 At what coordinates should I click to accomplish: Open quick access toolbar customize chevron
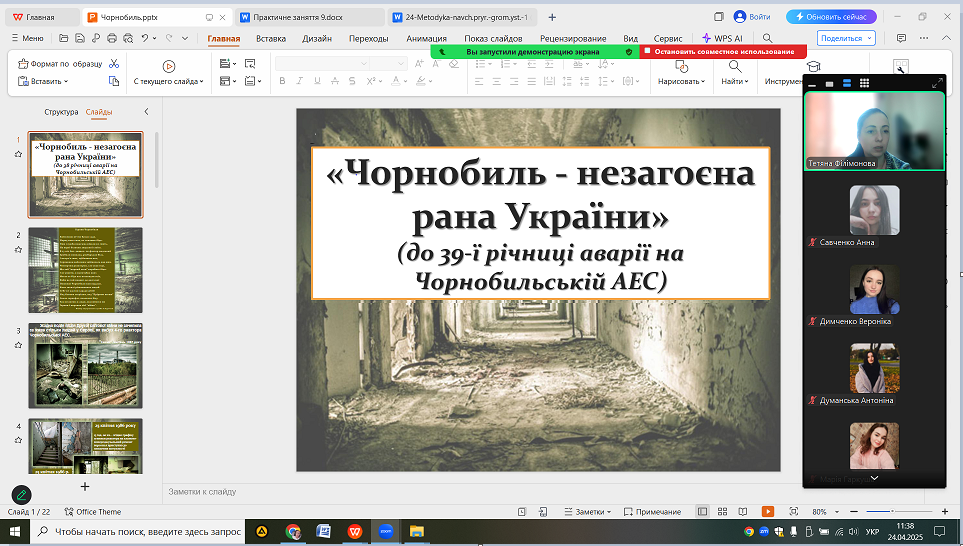tap(185, 38)
